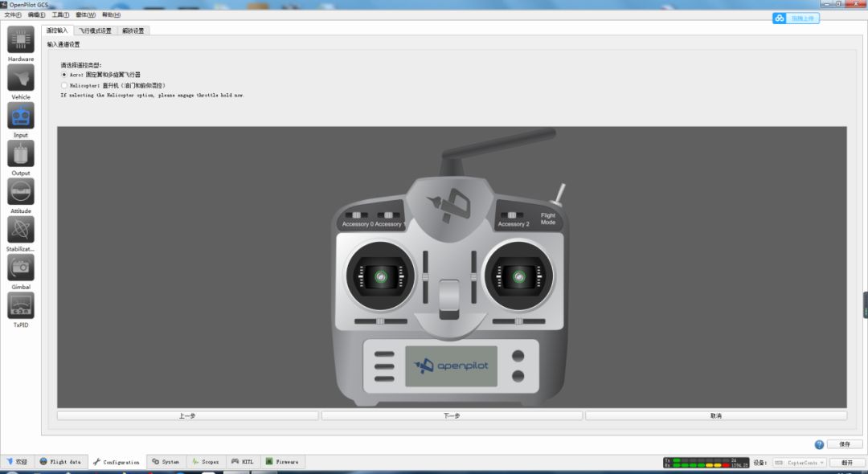Click the 断开 (disconnect) button
The height and width of the screenshot is (474, 868).
click(x=847, y=463)
